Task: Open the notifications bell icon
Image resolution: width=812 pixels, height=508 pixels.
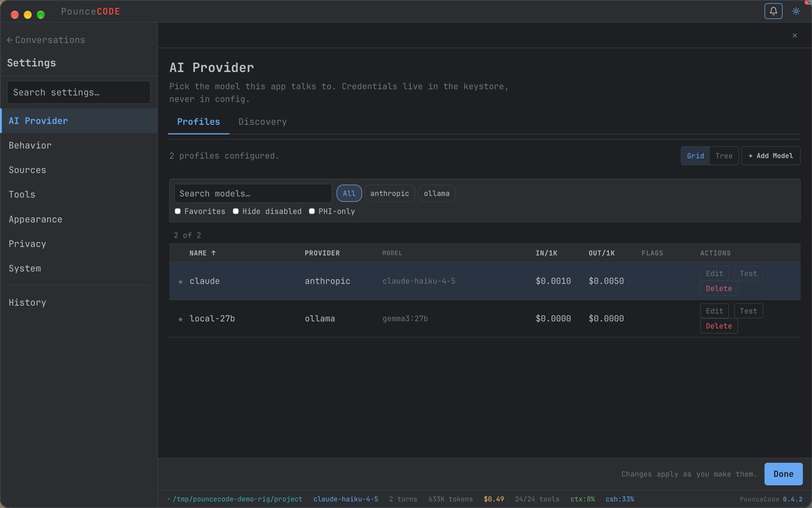Action: click(773, 11)
